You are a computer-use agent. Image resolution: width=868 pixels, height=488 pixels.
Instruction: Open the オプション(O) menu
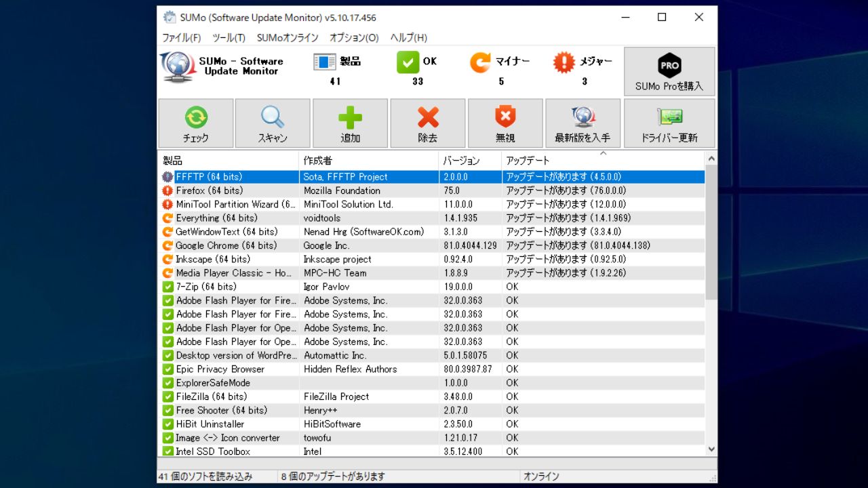[354, 38]
